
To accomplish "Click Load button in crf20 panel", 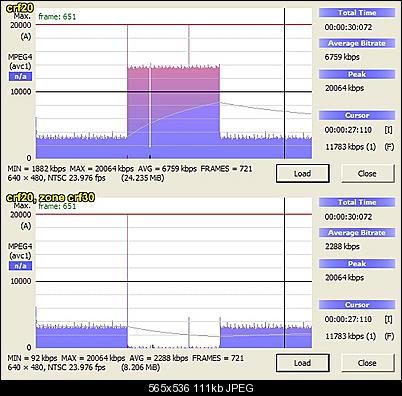I will point(303,173).
